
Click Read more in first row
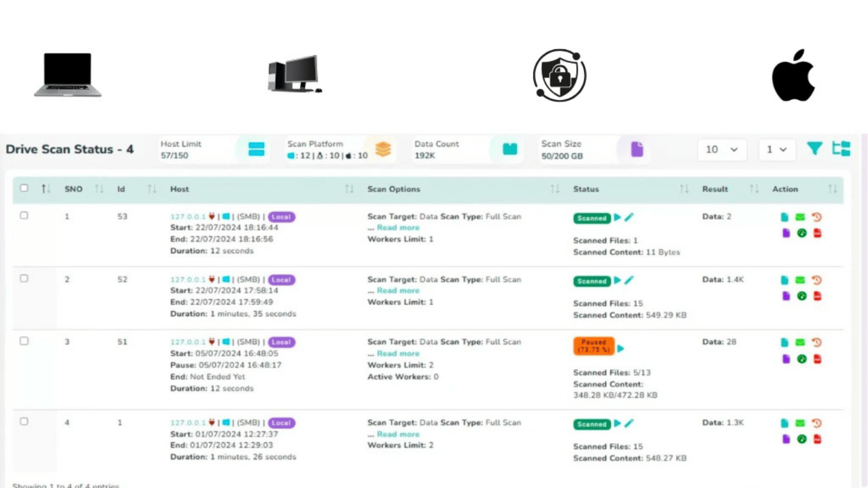tap(398, 228)
